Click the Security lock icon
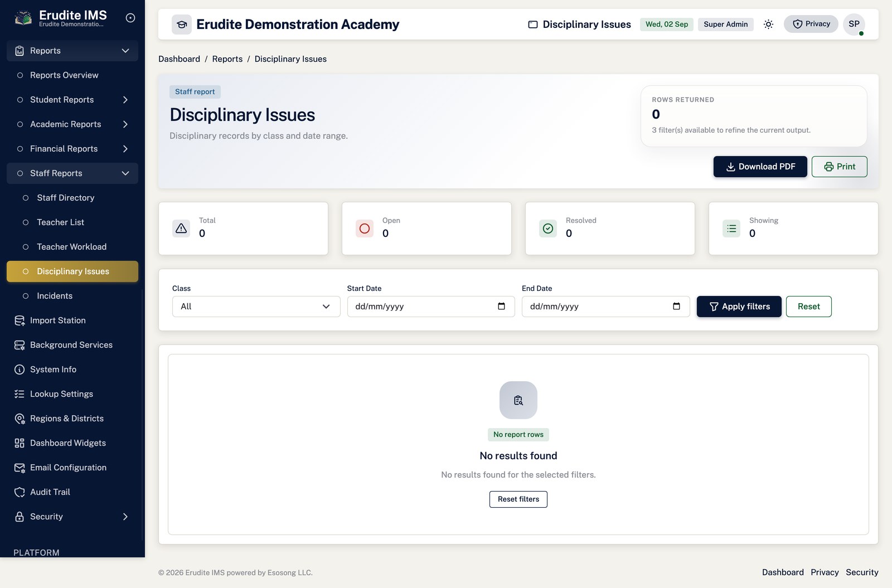This screenshot has height=588, width=892. click(x=20, y=517)
